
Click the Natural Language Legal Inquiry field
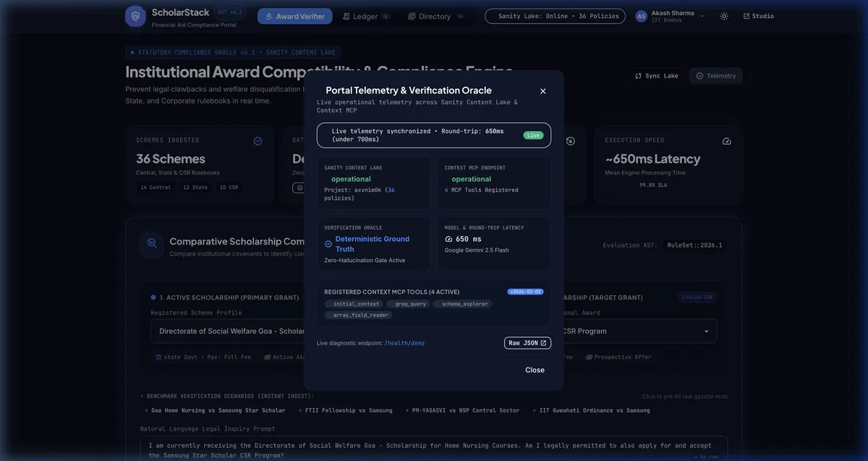(x=434, y=448)
